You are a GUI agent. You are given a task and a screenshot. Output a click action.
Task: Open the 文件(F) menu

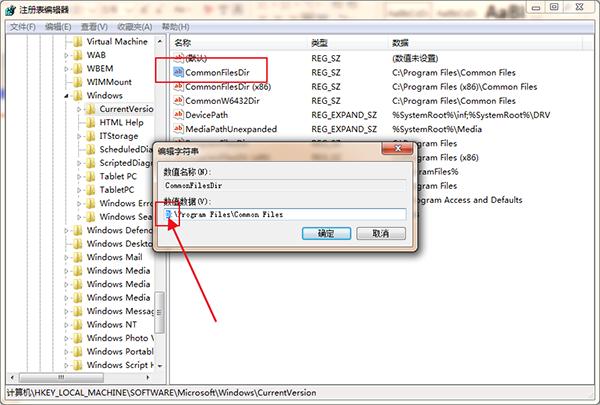(x=23, y=27)
